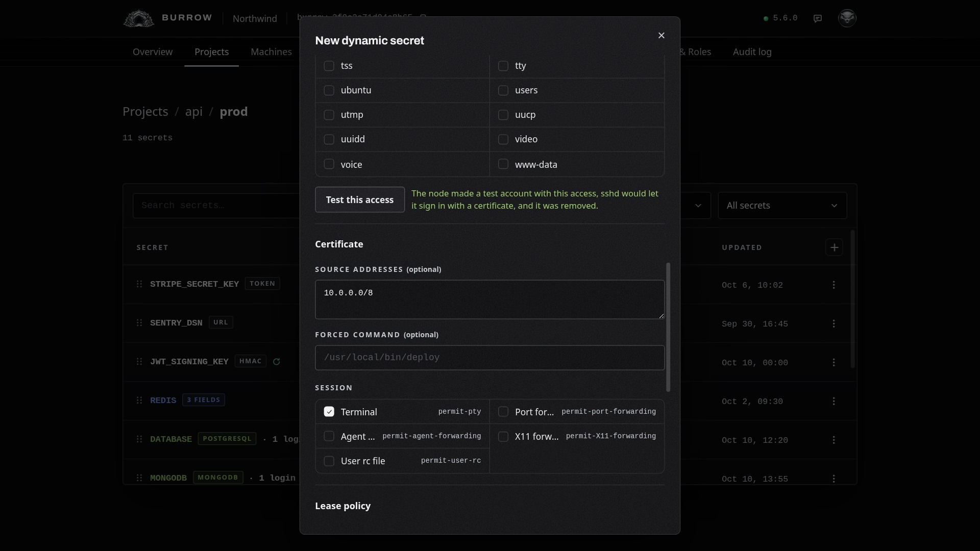The image size is (980, 551).
Task: Click the dialog's vertical scrollbar
Action: (668, 327)
